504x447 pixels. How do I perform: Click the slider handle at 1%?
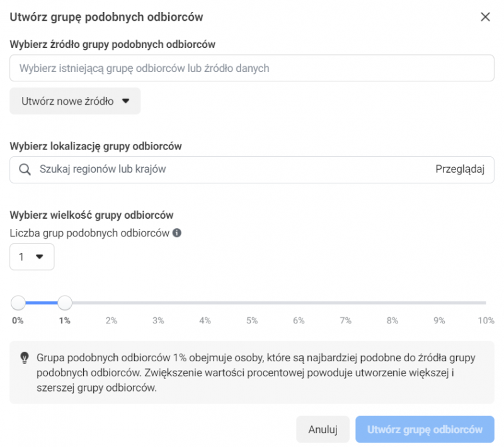[x=65, y=303]
